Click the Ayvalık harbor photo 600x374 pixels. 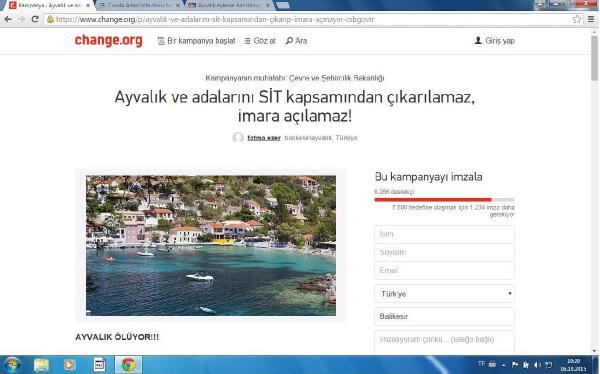pos(211,245)
